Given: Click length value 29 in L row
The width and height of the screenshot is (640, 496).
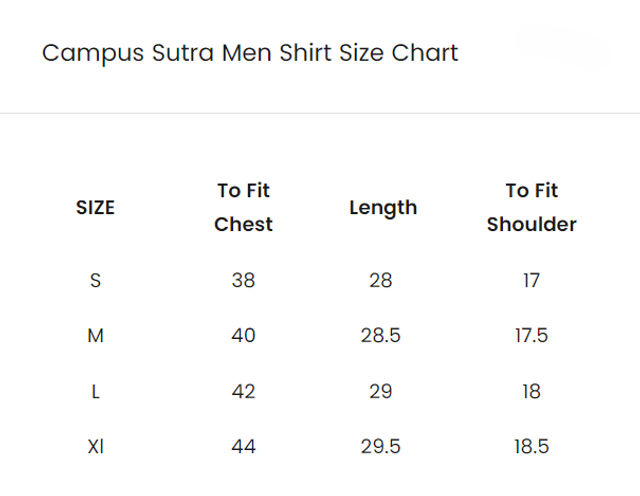Looking at the screenshot, I should click(380, 391).
